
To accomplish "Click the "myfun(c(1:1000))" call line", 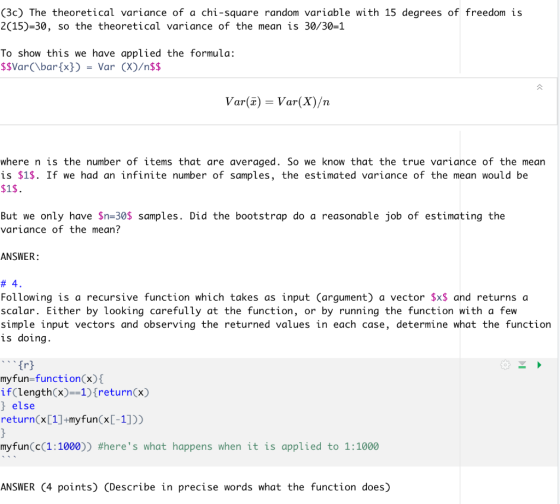I will click(x=46, y=446).
